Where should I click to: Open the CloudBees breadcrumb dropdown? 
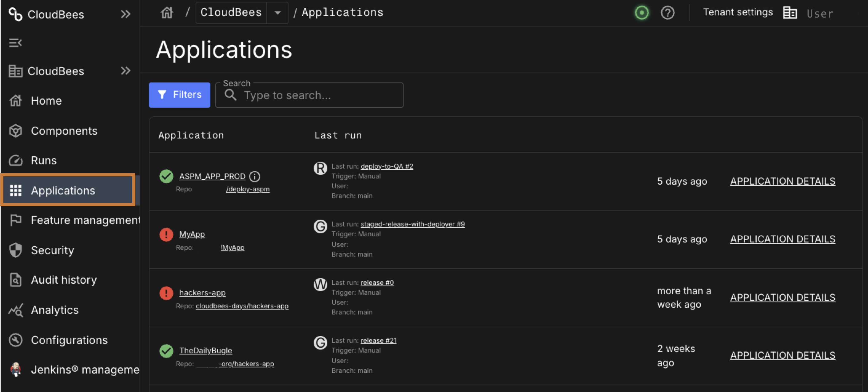click(277, 13)
